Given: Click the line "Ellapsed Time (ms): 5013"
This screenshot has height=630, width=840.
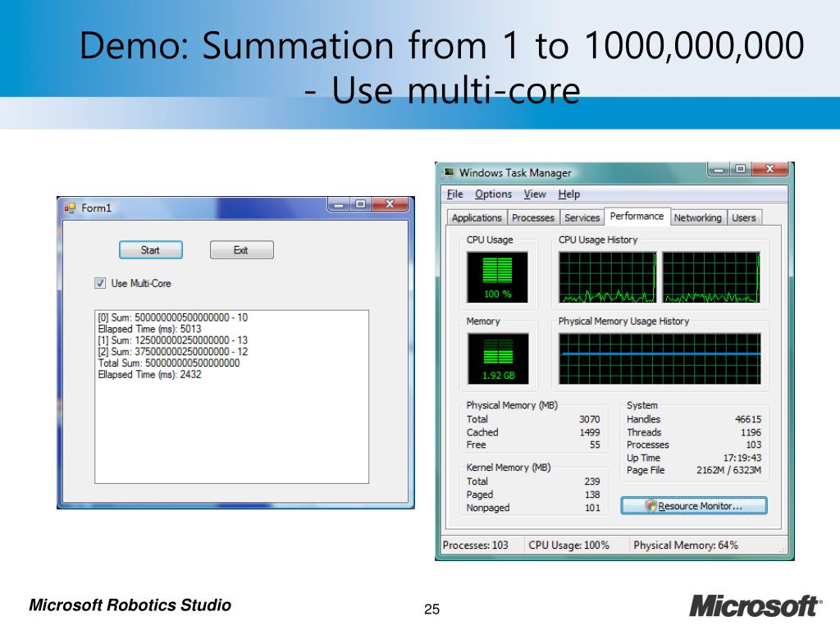Looking at the screenshot, I should pos(149,329).
